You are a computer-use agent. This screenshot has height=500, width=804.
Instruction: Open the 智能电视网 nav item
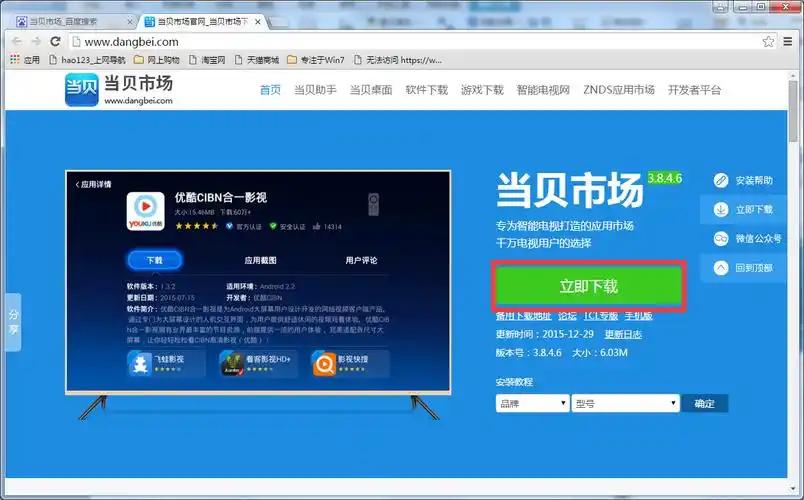[543, 90]
